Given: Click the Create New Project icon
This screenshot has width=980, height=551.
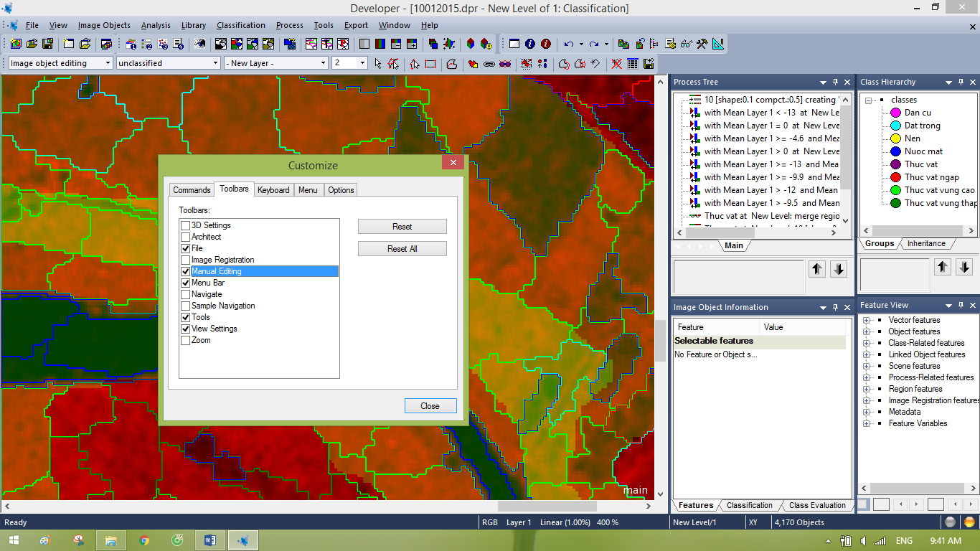Looking at the screenshot, I should click(x=16, y=44).
